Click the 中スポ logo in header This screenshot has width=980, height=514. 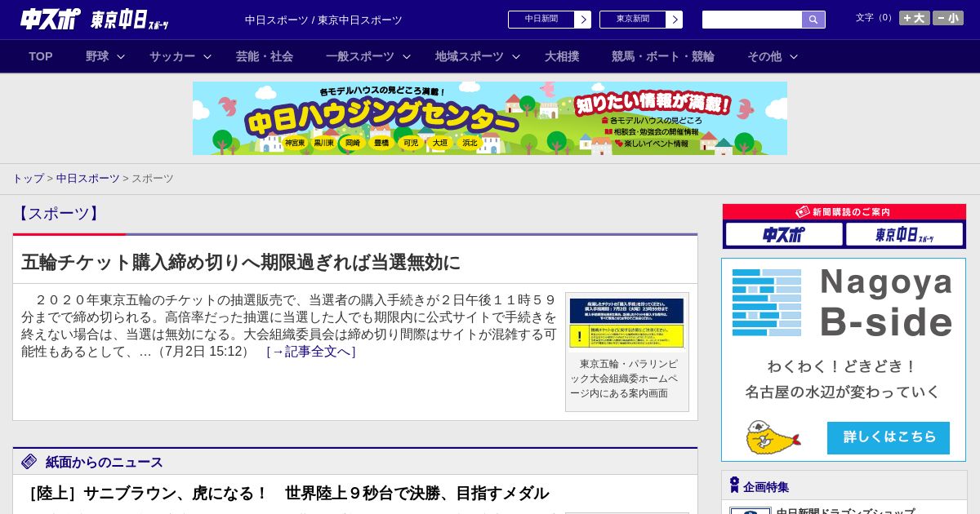click(x=51, y=19)
